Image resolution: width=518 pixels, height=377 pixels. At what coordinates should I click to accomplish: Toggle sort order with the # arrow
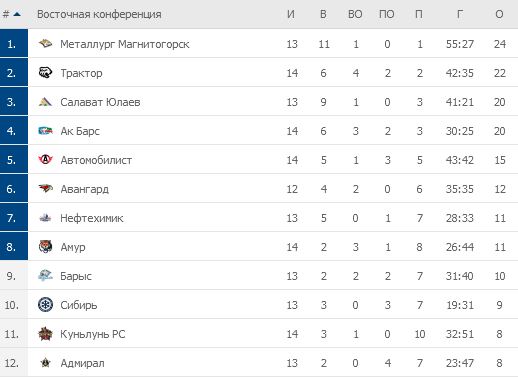click(x=12, y=14)
